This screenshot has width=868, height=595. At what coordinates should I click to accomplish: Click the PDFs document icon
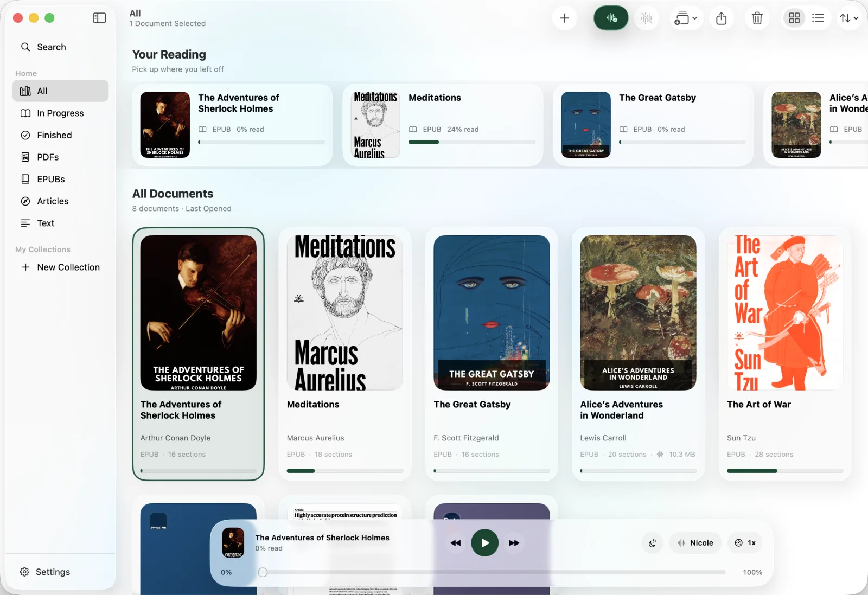pyautogui.click(x=25, y=157)
